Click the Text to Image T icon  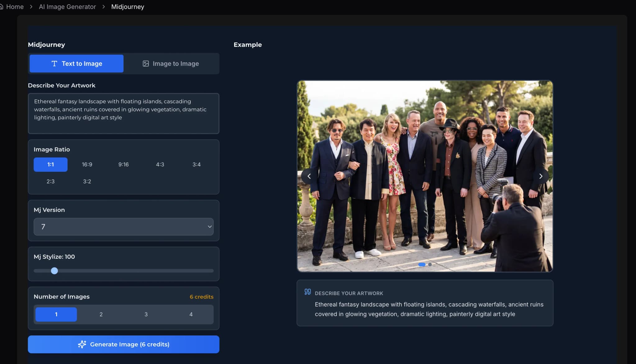[x=54, y=64]
